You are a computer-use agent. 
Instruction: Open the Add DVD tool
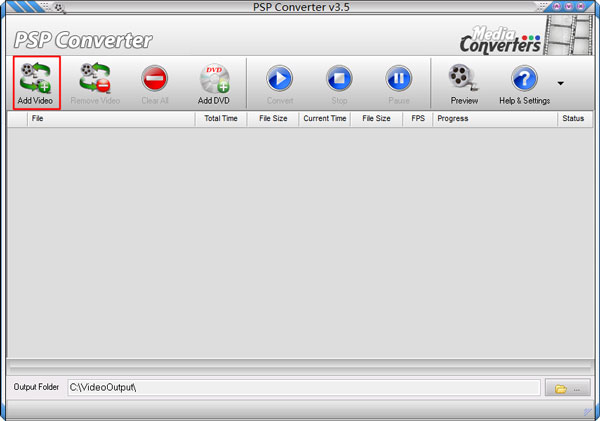[x=214, y=78]
